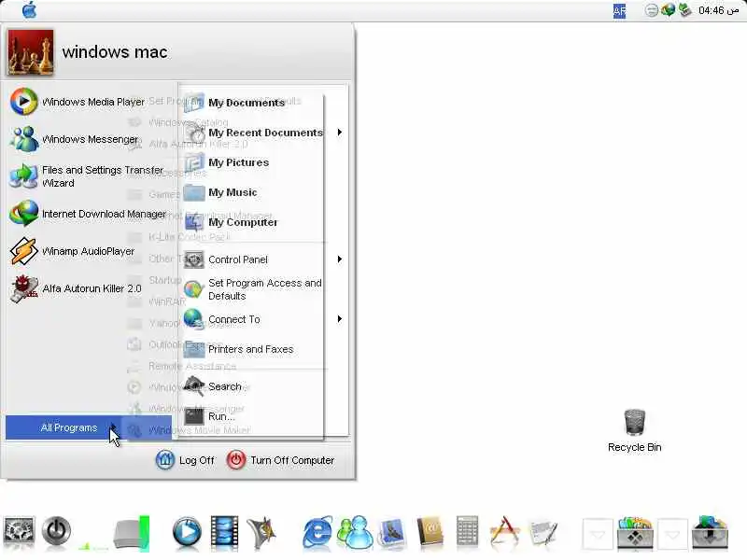This screenshot has width=747, height=560.
Task: Click the clock showing 04:46
Action: click(718, 10)
